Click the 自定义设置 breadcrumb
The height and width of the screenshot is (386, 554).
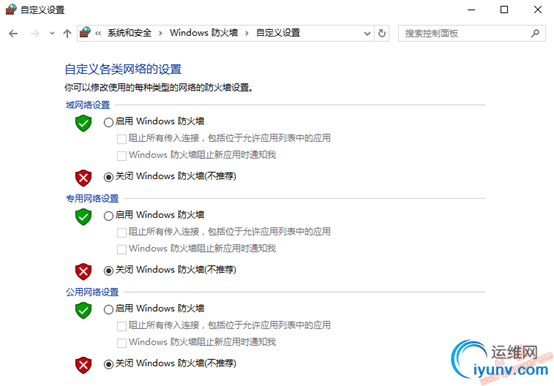tap(278, 33)
